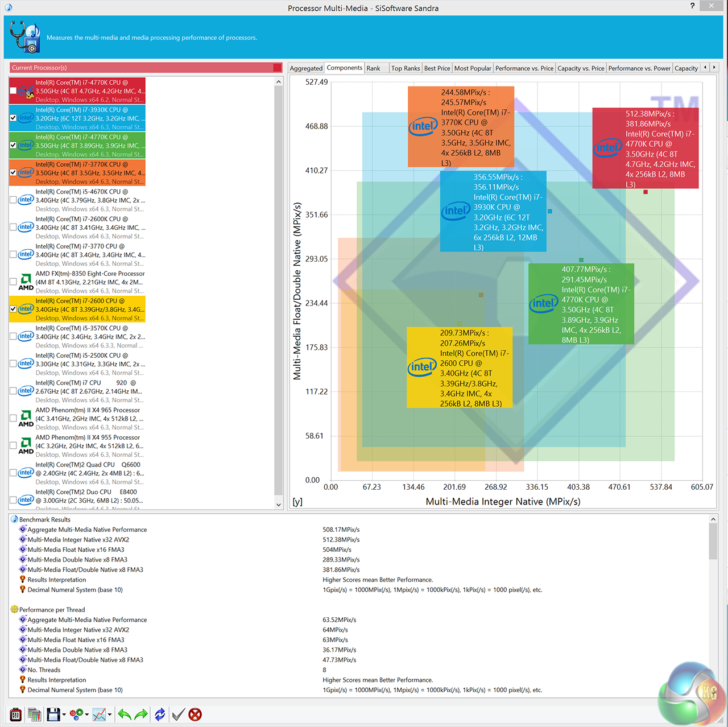Image resolution: width=728 pixels, height=727 pixels.
Task: Open the gears engine dropdown arrow
Action: 87,714
